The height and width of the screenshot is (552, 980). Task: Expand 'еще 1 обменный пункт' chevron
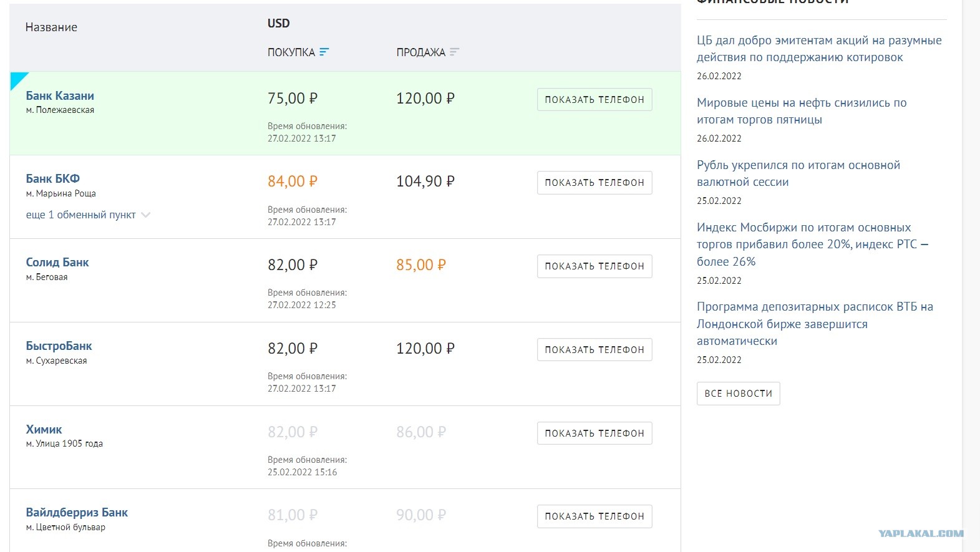(146, 215)
